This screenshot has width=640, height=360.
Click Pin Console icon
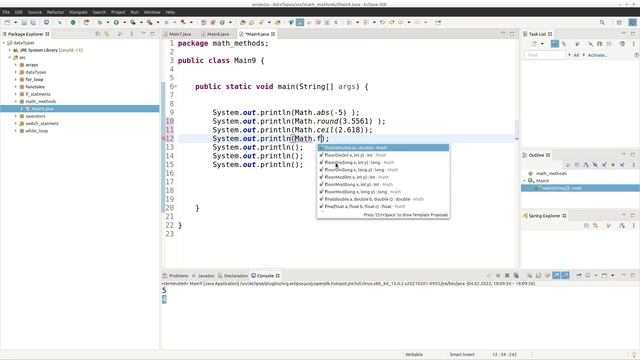[x=579, y=276]
